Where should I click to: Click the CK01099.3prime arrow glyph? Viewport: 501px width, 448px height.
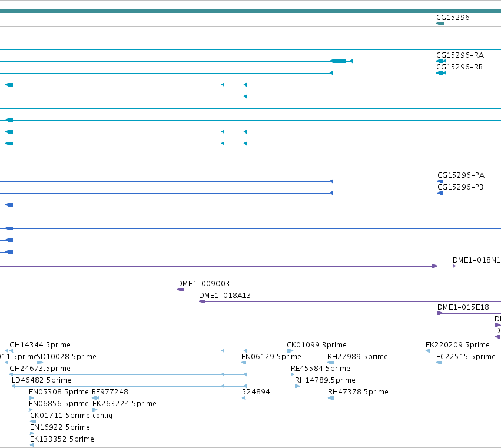tap(290, 351)
